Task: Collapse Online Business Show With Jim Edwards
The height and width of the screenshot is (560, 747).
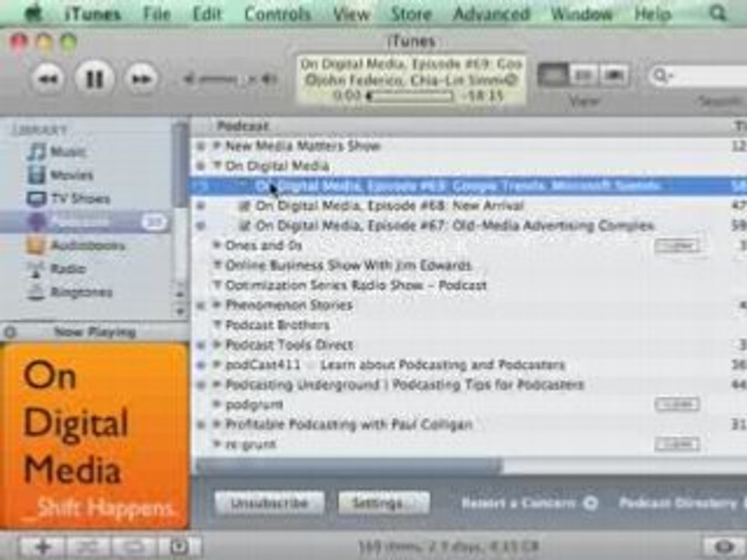Action: [x=217, y=265]
